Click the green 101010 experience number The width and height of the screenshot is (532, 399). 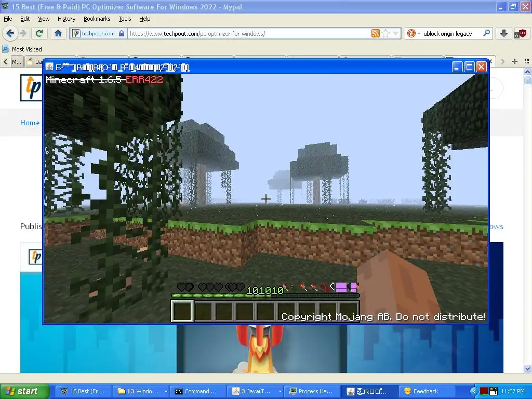(264, 290)
